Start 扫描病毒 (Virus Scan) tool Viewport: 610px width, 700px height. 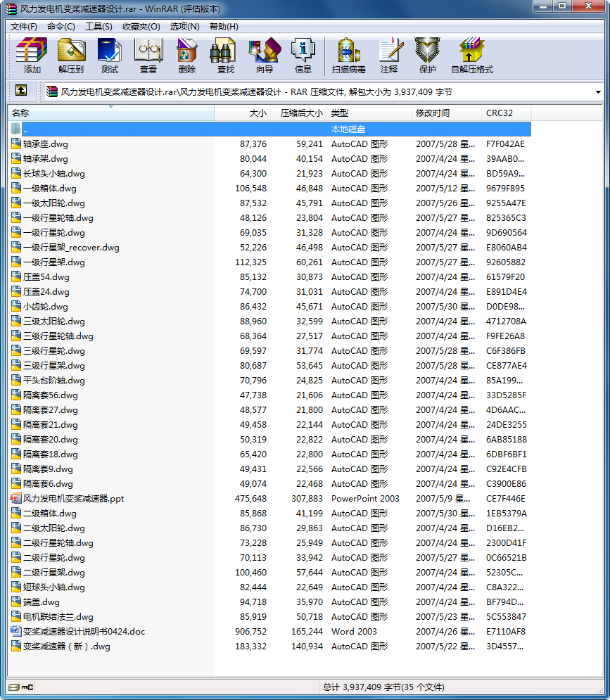click(348, 56)
